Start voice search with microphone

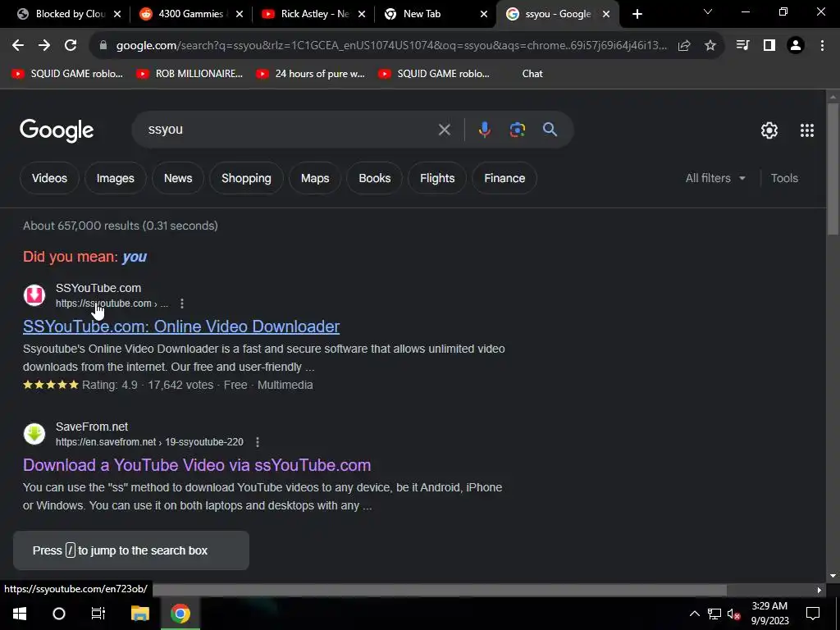[x=484, y=130]
